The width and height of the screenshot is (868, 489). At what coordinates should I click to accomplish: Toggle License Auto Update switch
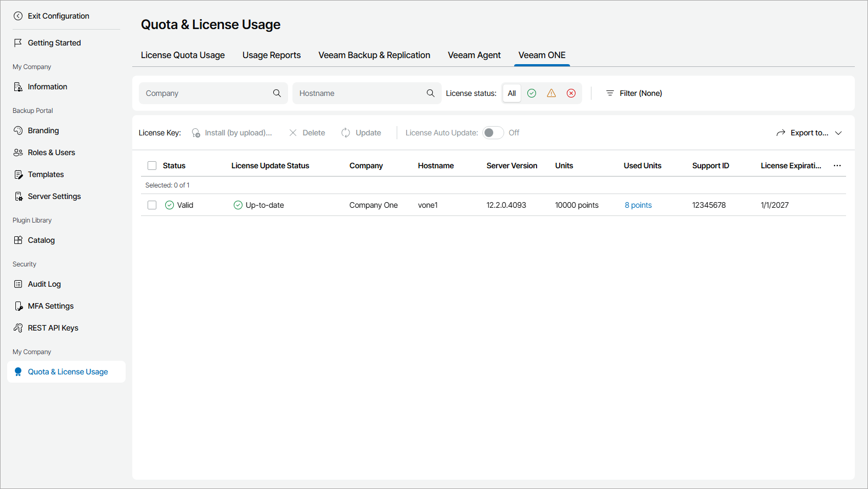pyautogui.click(x=493, y=133)
